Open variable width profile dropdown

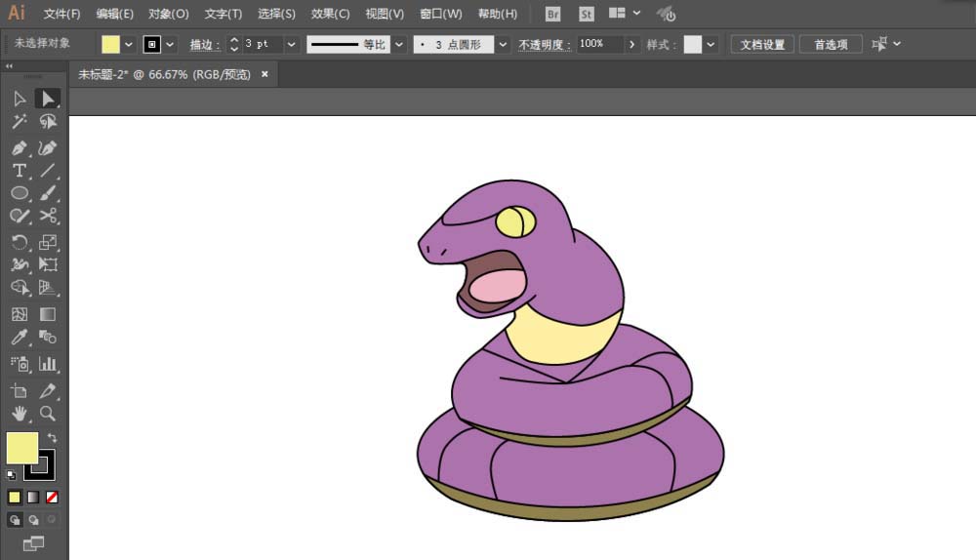(x=399, y=44)
